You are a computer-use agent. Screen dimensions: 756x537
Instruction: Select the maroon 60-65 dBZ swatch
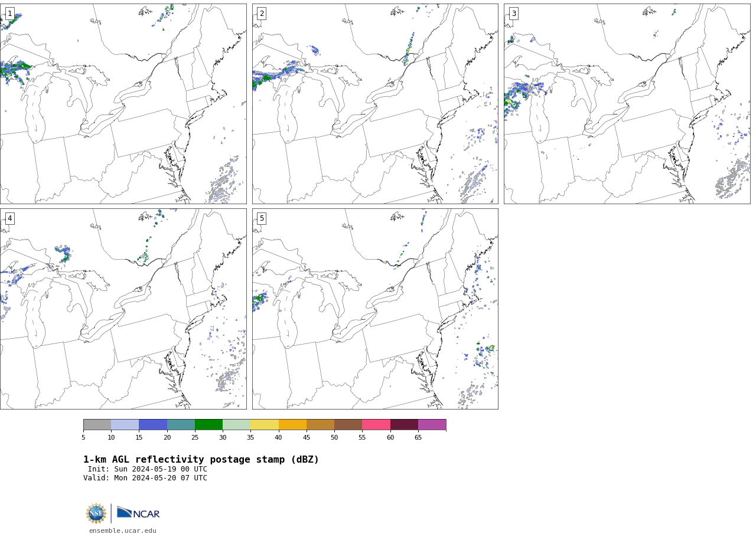point(404,425)
